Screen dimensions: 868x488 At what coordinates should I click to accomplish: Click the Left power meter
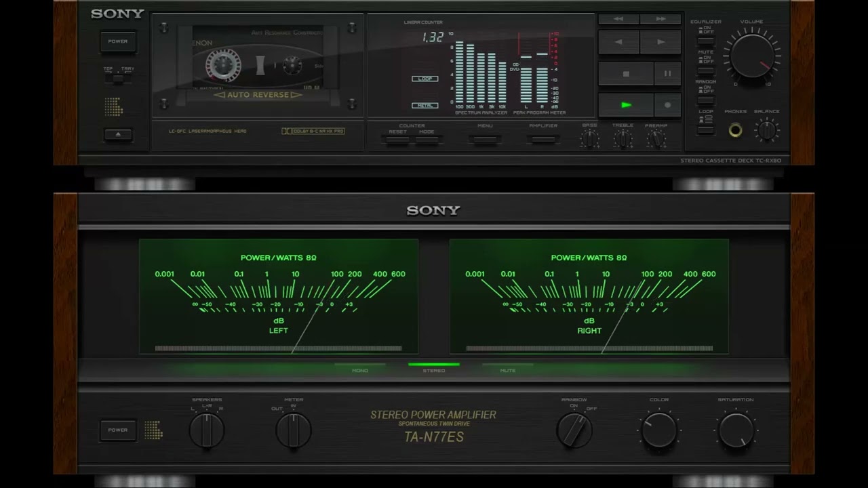click(x=279, y=296)
